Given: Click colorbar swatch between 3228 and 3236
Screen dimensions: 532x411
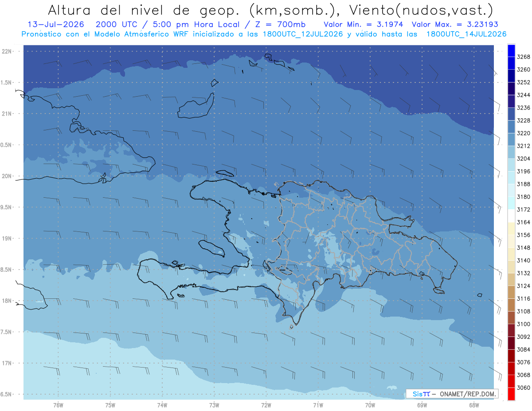Looking at the screenshot, I should click(x=511, y=114).
